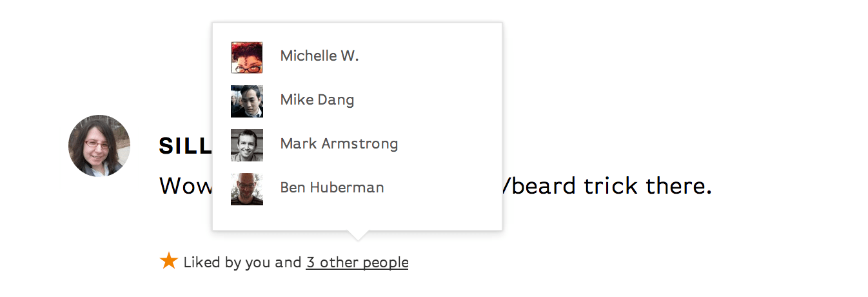The height and width of the screenshot is (297, 868).
Task: Click the word "Wow" in the comment
Action: [185, 187]
